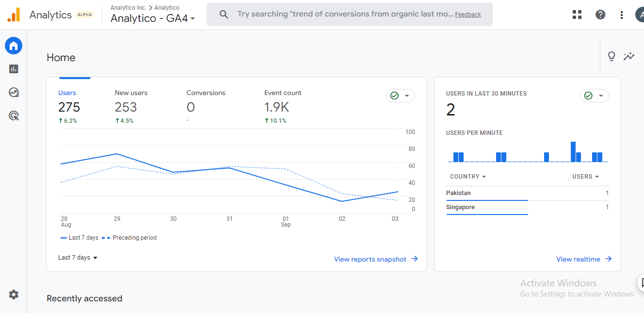Open the Home icon in sidebar
644x313 pixels.
14,46
